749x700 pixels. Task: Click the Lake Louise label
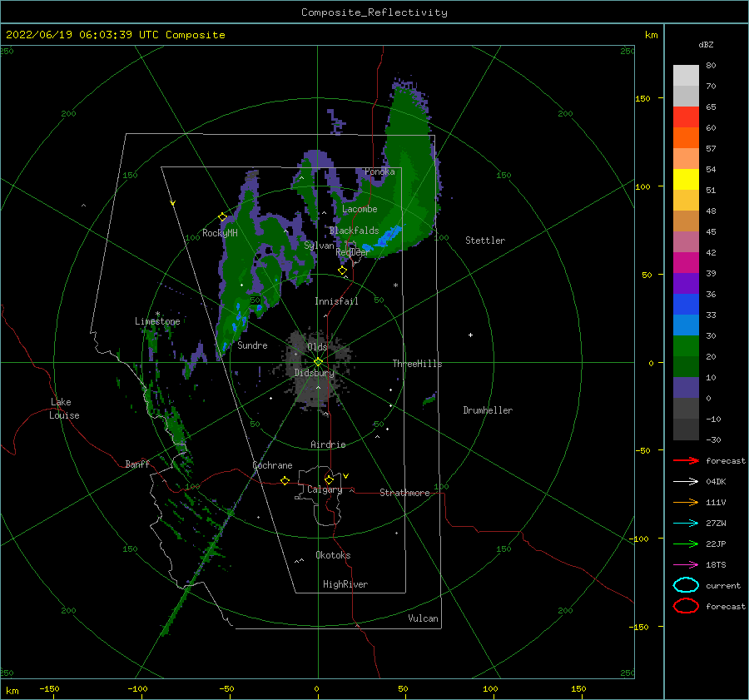point(64,409)
